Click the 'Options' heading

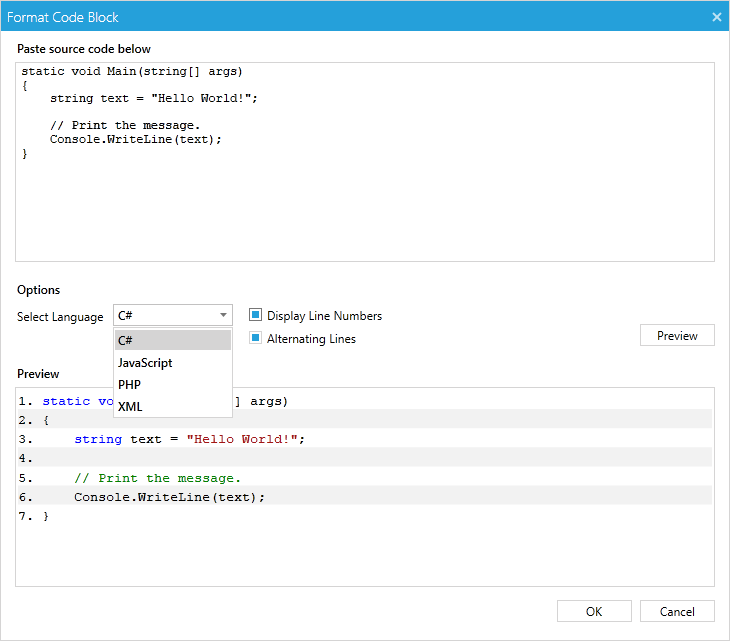[x=39, y=290]
